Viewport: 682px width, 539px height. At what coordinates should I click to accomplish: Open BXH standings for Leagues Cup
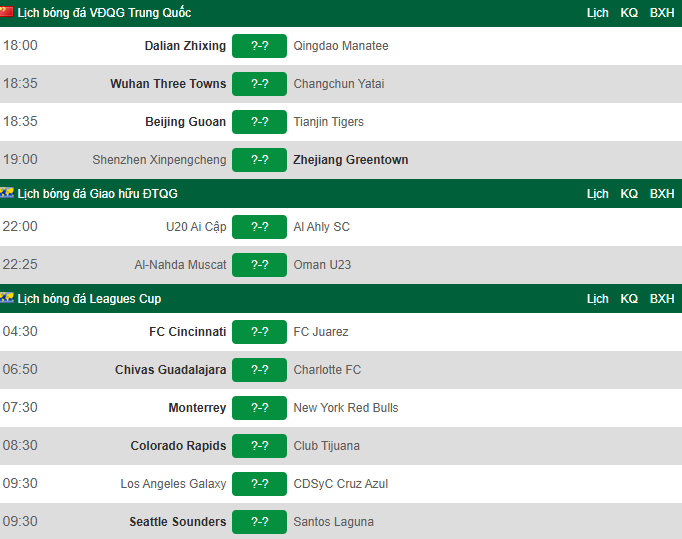(x=662, y=299)
